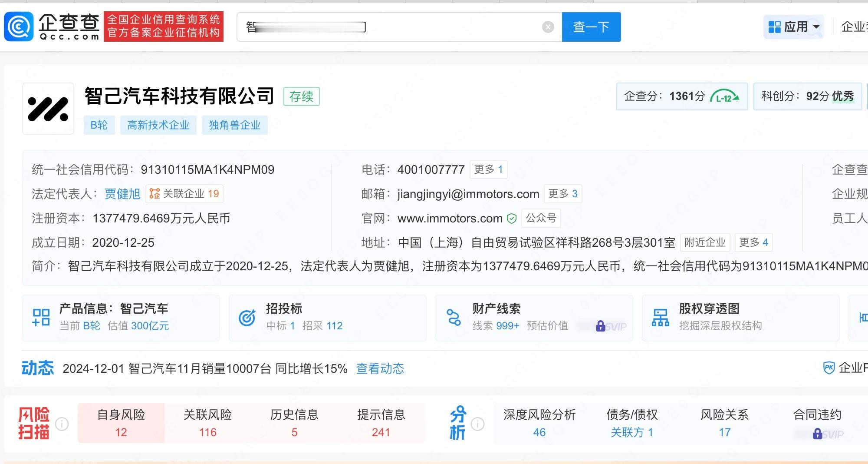This screenshot has height=464, width=868.
Task: Open the 应用 apps dropdown
Action: click(794, 27)
